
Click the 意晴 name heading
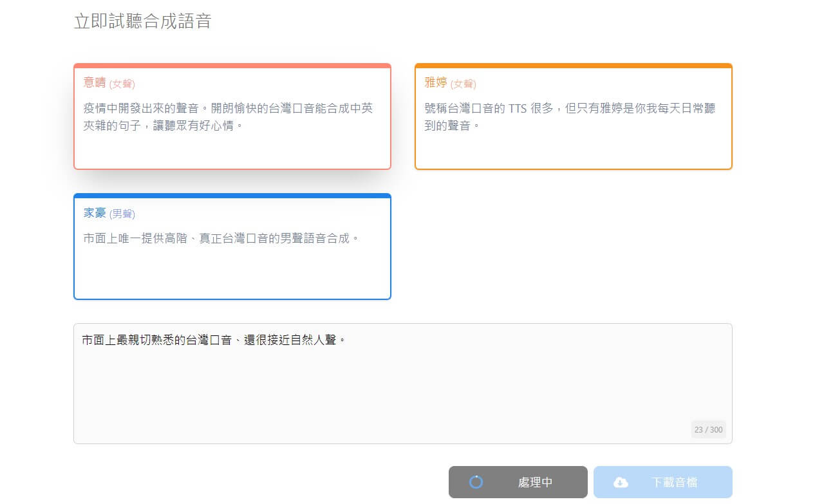pos(95,82)
